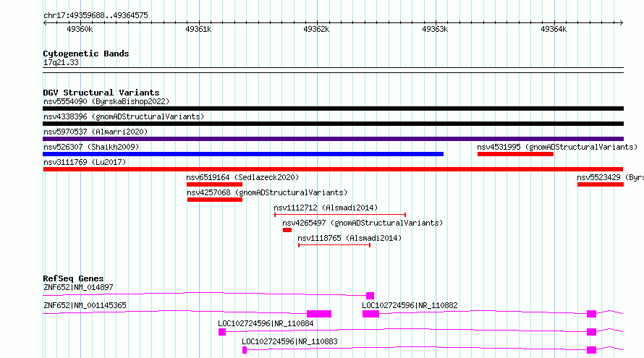Open variant nsv3111769 (Lu2017) label
Viewport: 644px width, 358px height.
(x=85, y=162)
